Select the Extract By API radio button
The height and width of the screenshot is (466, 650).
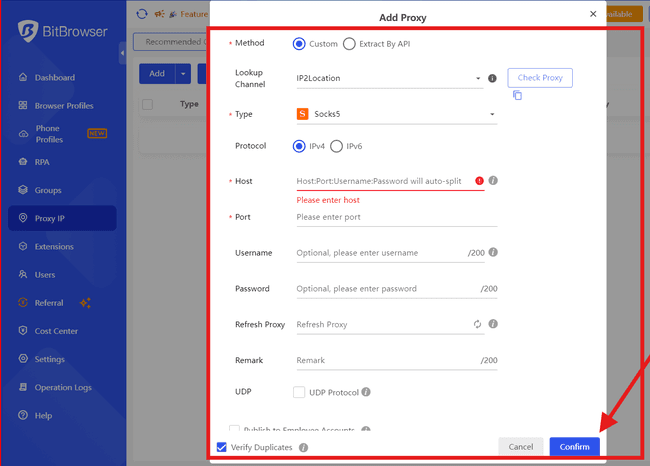pos(349,44)
